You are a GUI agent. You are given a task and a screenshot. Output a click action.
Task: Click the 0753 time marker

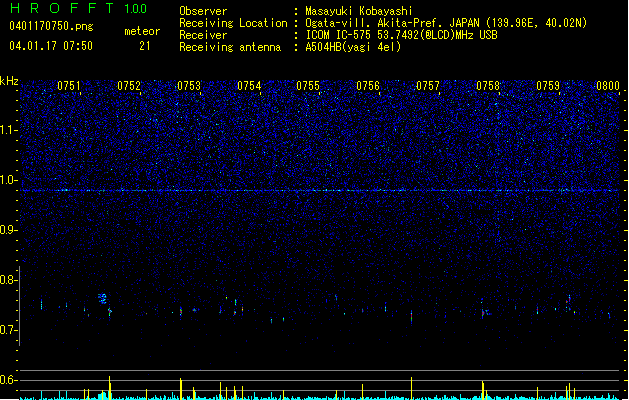click(x=189, y=86)
